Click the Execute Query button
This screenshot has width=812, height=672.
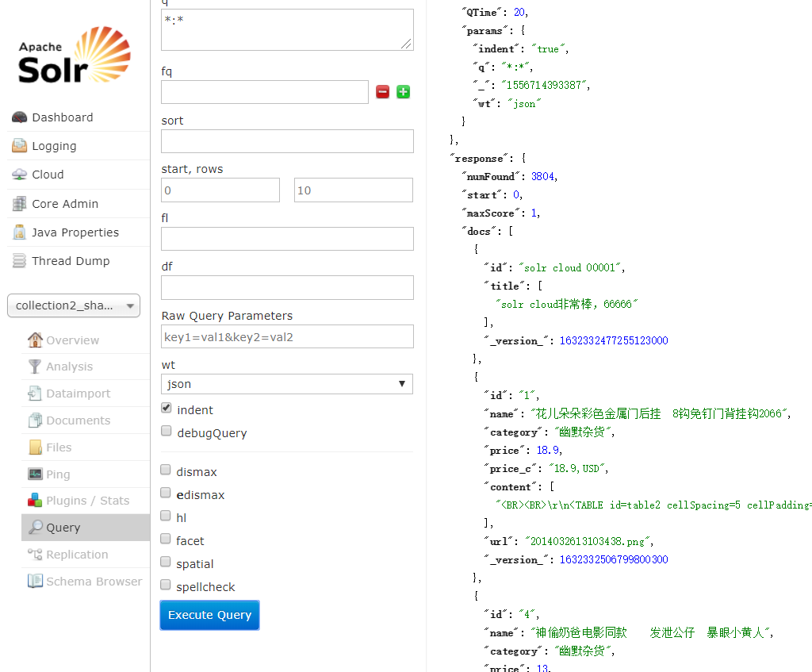tap(209, 615)
